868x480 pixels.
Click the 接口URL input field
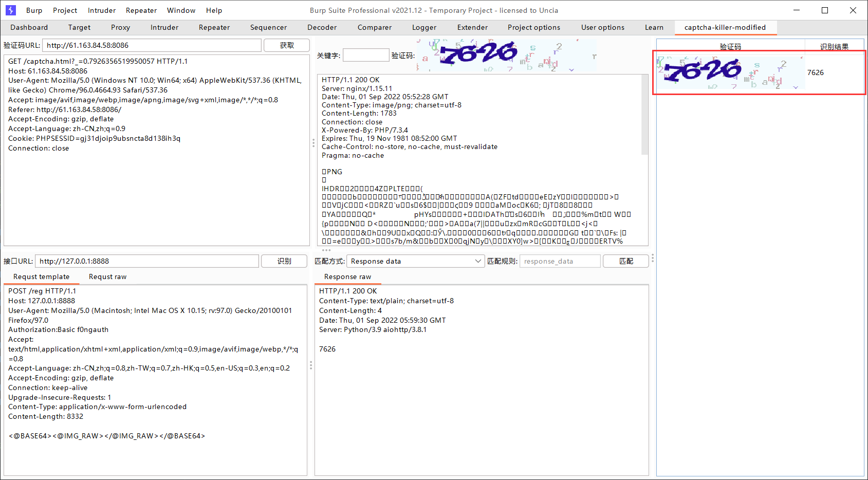coord(147,261)
